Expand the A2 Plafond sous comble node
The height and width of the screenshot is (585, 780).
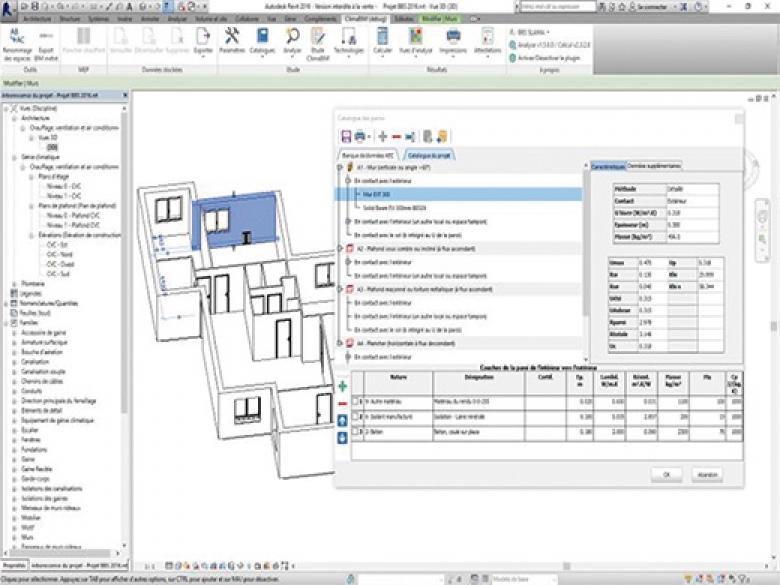point(340,248)
